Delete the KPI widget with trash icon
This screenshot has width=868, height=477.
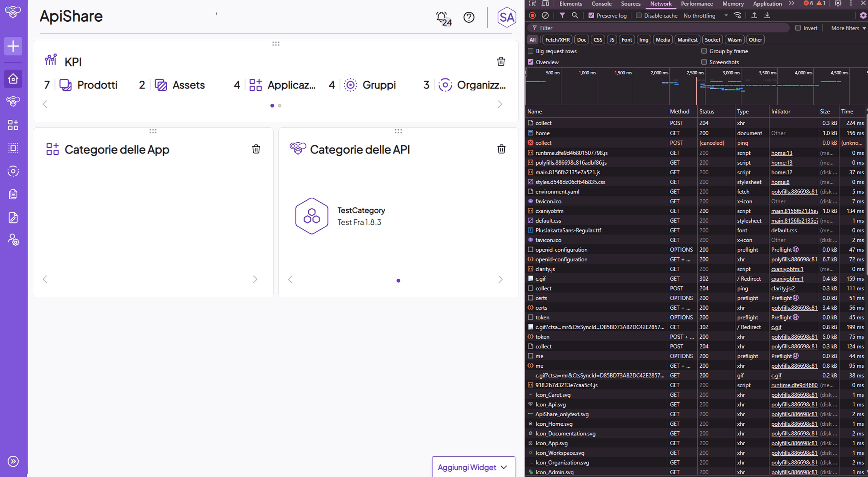[x=501, y=61]
